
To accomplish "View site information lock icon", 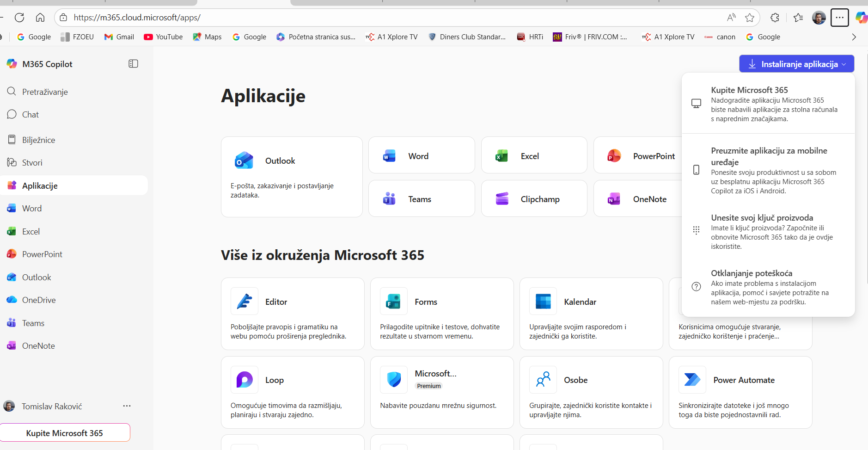I will pyautogui.click(x=64, y=18).
